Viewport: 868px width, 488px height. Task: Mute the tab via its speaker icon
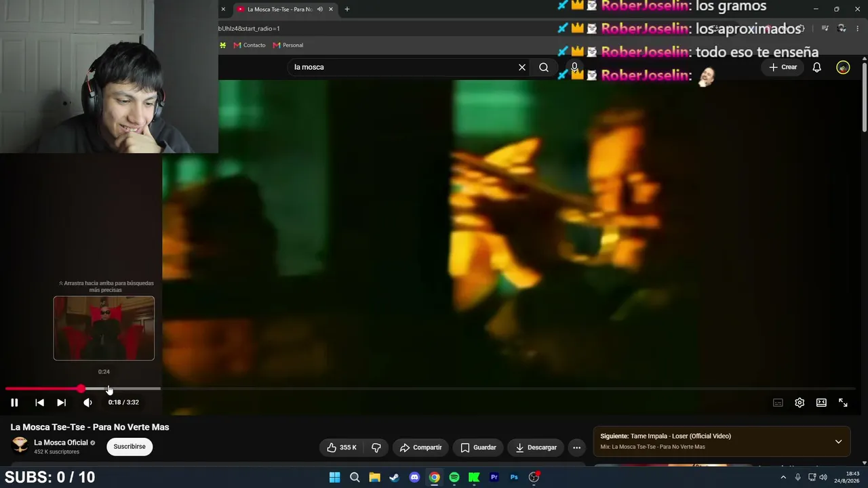pyautogui.click(x=320, y=9)
